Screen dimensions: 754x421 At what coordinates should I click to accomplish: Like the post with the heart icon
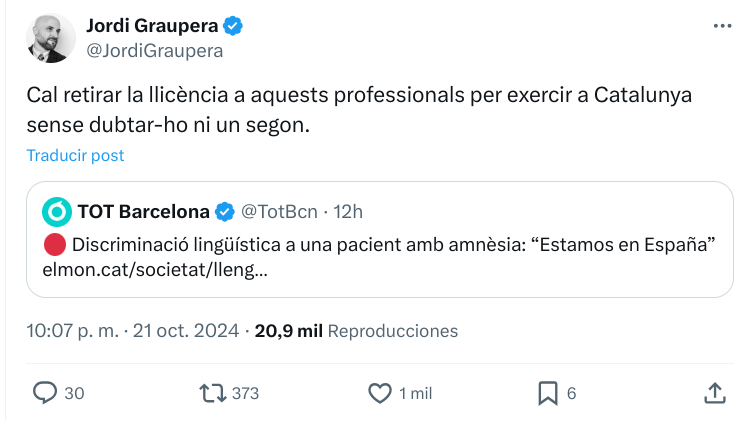click(x=381, y=393)
